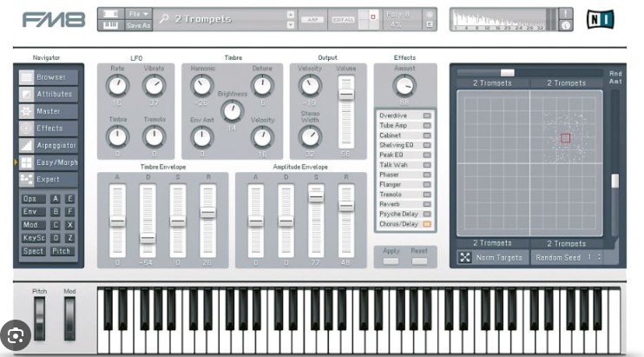
Task: Open the Ops expert tab
Action: click(x=33, y=199)
